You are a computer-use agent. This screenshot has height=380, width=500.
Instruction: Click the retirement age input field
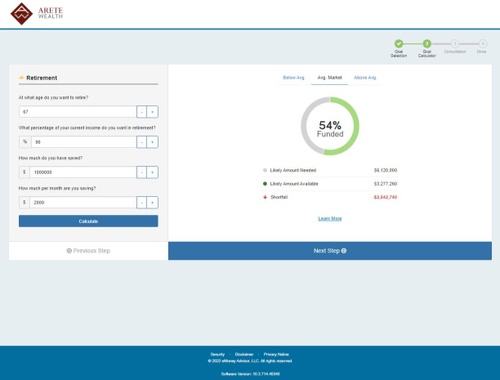pyautogui.click(x=78, y=112)
